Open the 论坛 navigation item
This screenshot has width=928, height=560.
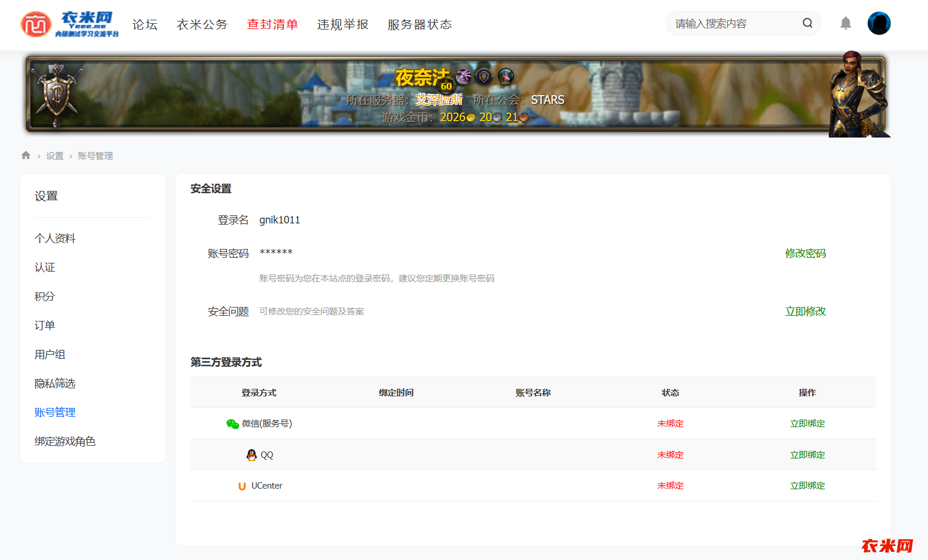[x=145, y=24]
